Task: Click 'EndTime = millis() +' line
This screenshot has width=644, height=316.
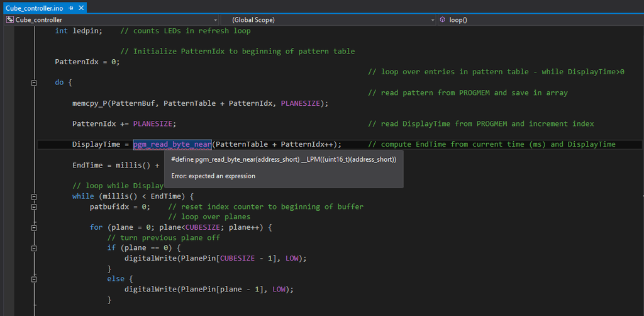Action: point(116,165)
